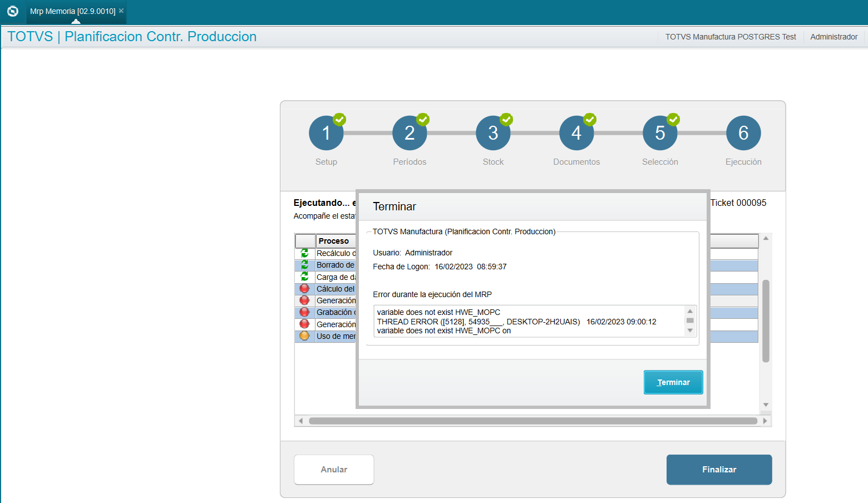Click the Fecha de Logon text

click(440, 267)
